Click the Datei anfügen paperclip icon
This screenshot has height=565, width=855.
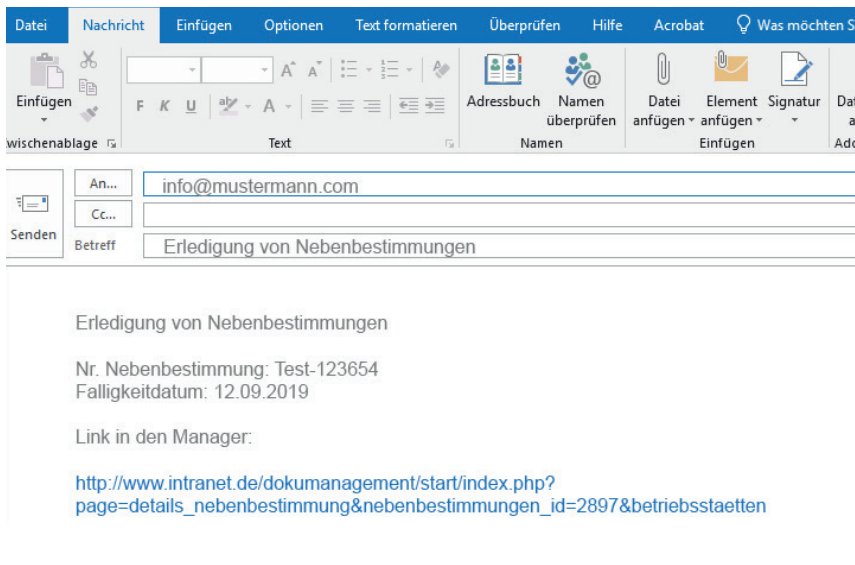663,72
